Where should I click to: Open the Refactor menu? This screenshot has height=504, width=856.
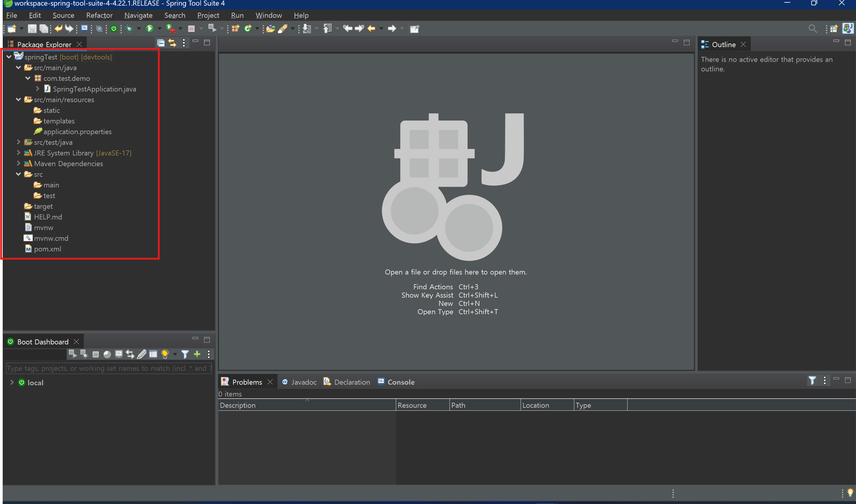point(99,15)
